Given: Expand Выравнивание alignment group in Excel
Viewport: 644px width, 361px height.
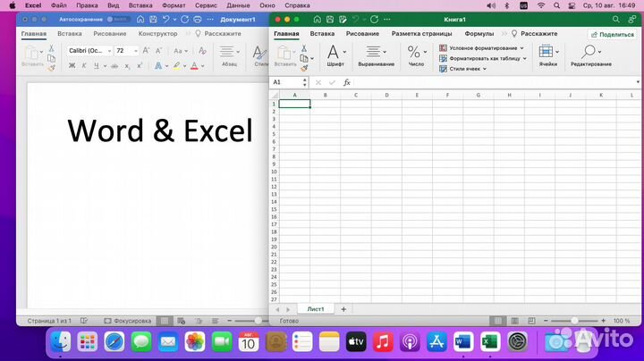Looking at the screenshot, I should [376, 55].
